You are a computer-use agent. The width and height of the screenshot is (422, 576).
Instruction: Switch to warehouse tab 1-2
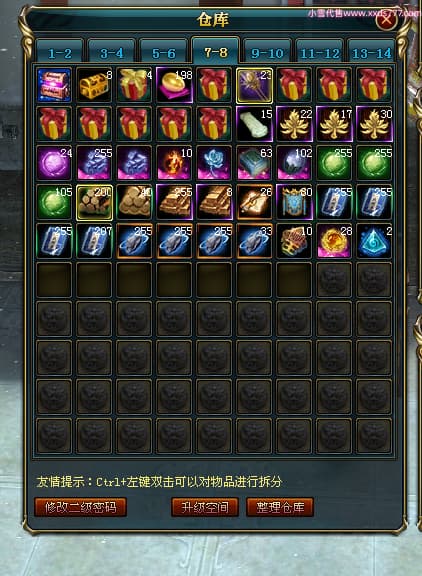tap(59, 53)
